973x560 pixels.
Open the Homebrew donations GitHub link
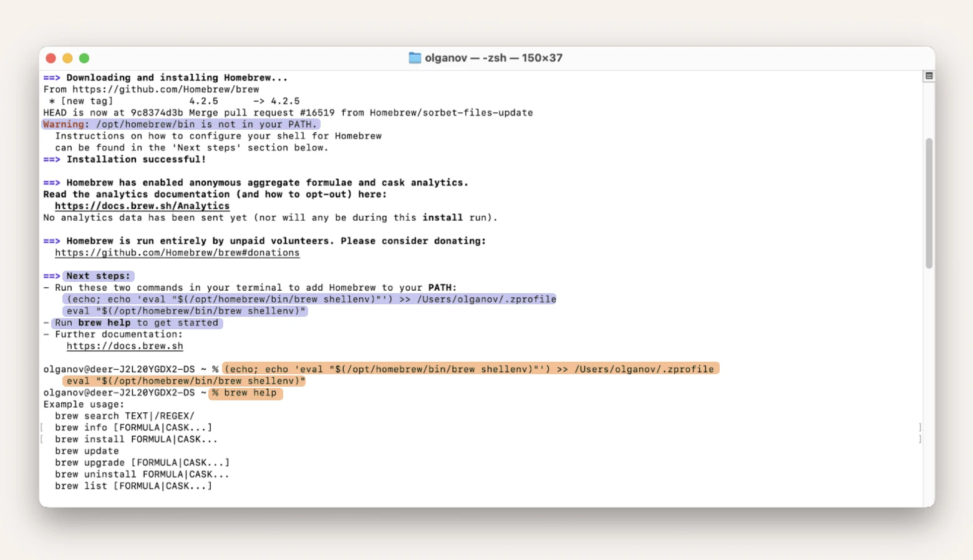177,253
